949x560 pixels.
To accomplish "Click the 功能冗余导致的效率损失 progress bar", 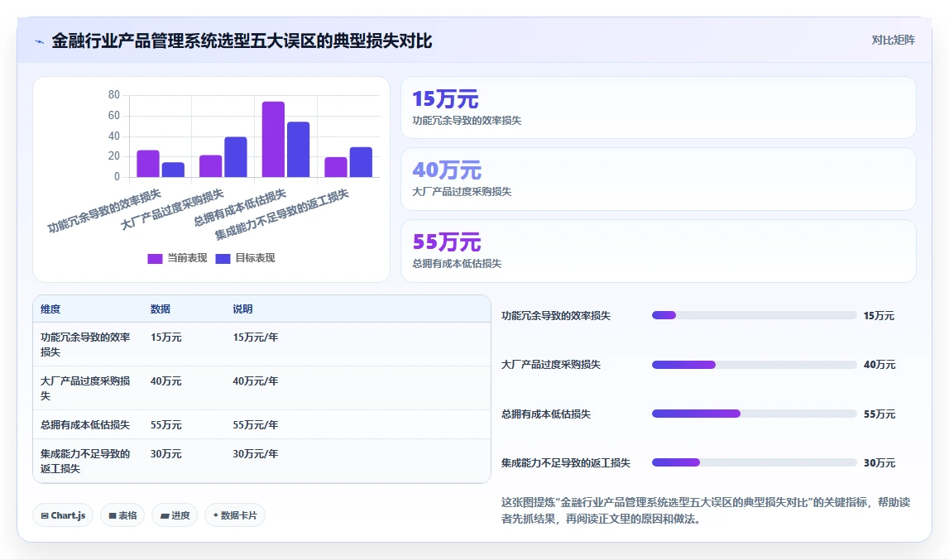I will pos(754,315).
